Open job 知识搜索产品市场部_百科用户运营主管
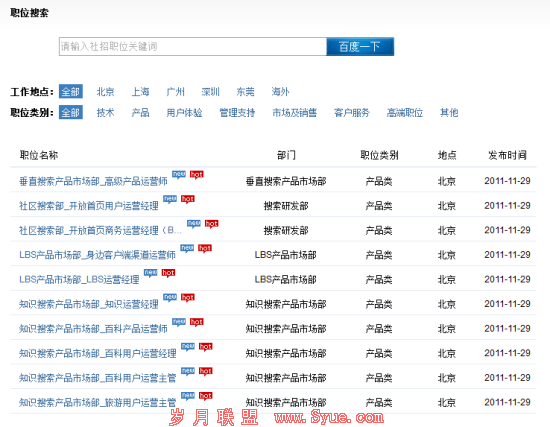The image size is (550, 427). (x=98, y=378)
